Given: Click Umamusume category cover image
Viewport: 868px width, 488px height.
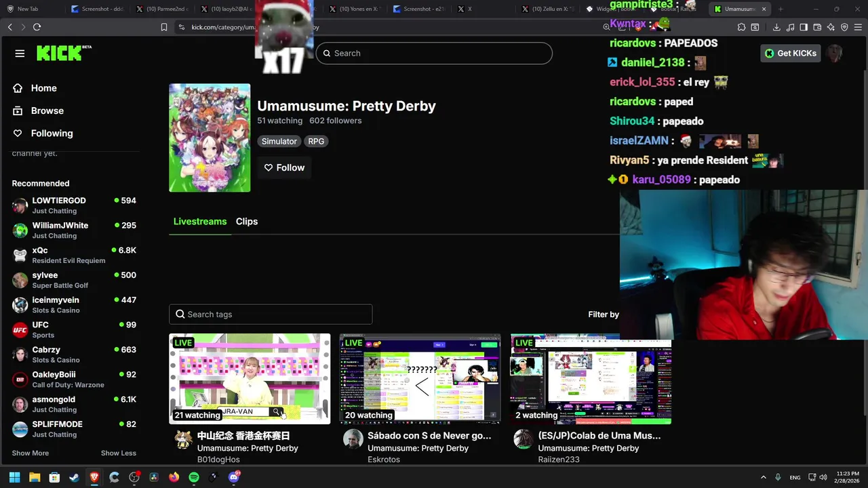Looking at the screenshot, I should click(210, 138).
